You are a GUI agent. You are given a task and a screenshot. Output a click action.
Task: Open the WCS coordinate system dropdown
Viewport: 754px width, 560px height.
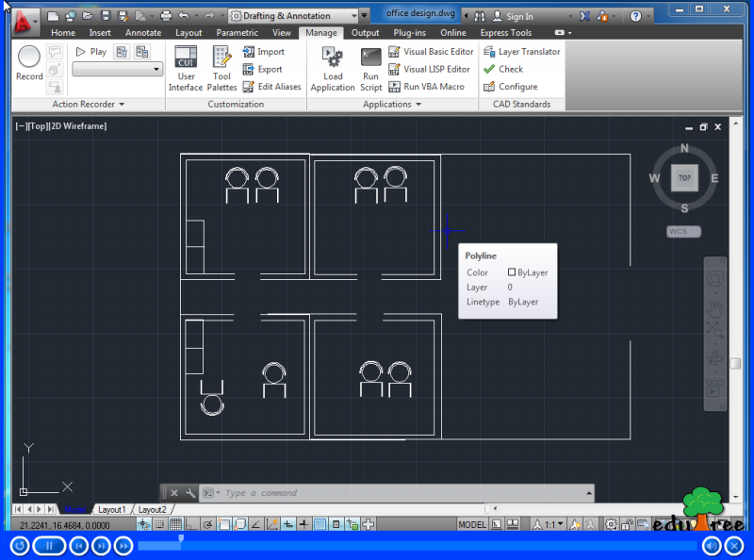pos(683,232)
